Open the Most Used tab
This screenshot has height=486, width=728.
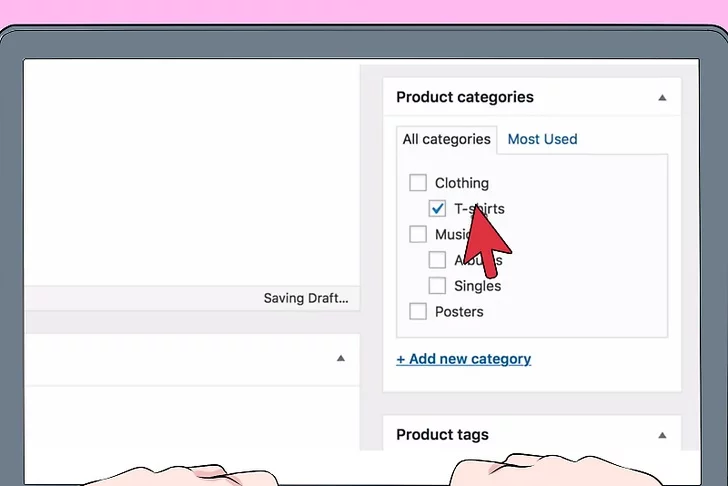click(x=542, y=139)
